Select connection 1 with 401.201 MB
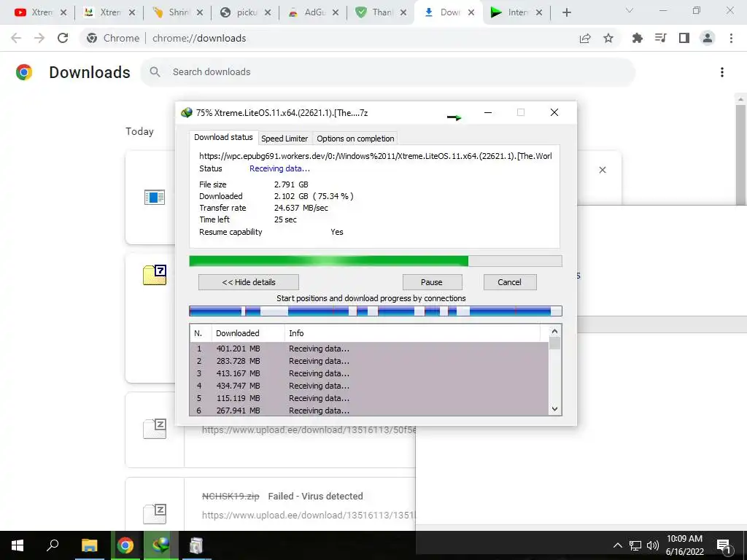 pyautogui.click(x=369, y=349)
